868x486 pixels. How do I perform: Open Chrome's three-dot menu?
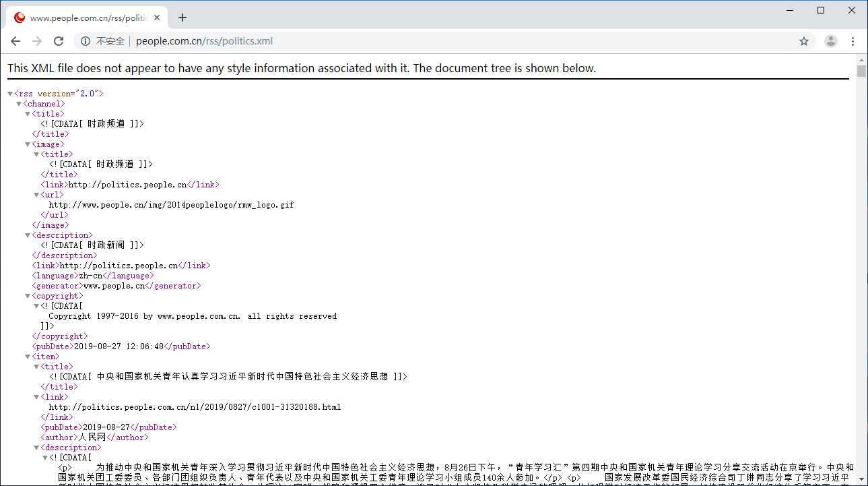853,41
